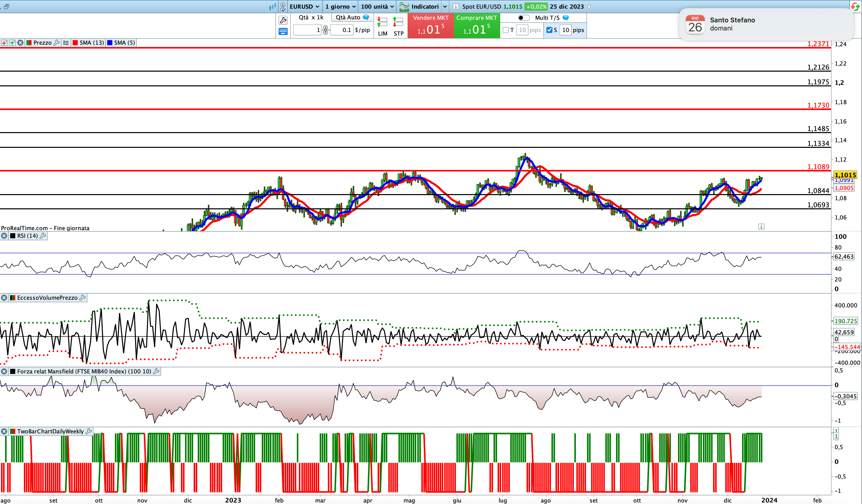Expand the Indicatori dropdown arrow
Viewport: 862px width, 504px height.
pyautogui.click(x=445, y=7)
